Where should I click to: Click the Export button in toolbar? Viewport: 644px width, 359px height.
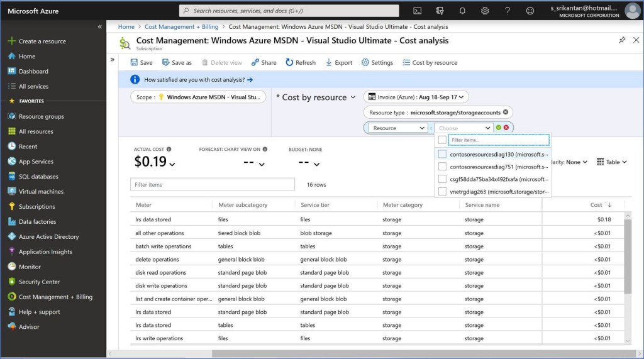[x=339, y=63]
